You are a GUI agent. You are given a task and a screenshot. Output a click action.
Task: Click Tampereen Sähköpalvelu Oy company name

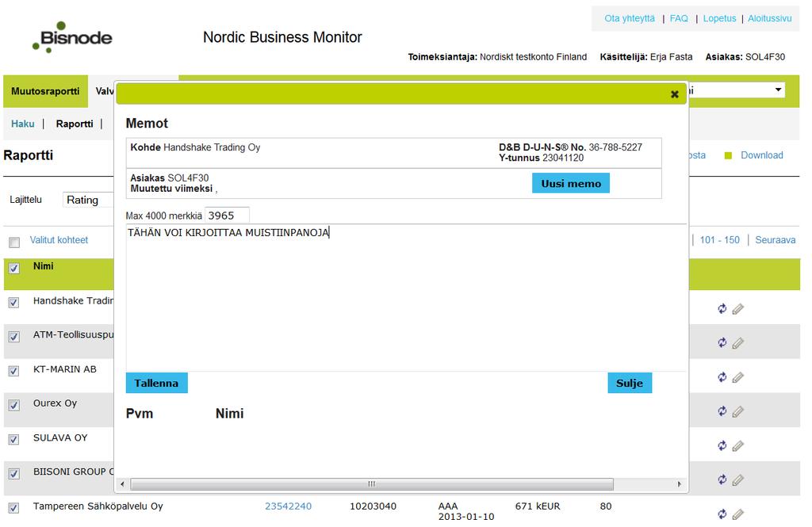(98, 506)
